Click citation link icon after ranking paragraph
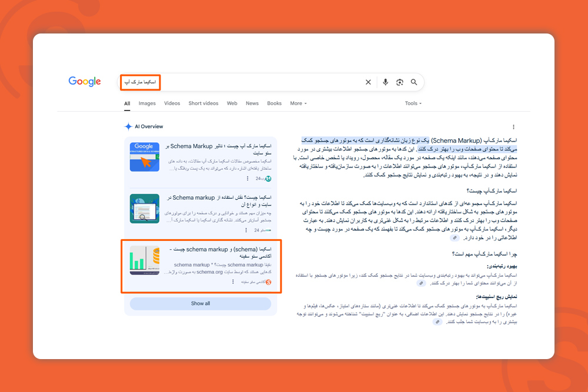 tap(421, 283)
